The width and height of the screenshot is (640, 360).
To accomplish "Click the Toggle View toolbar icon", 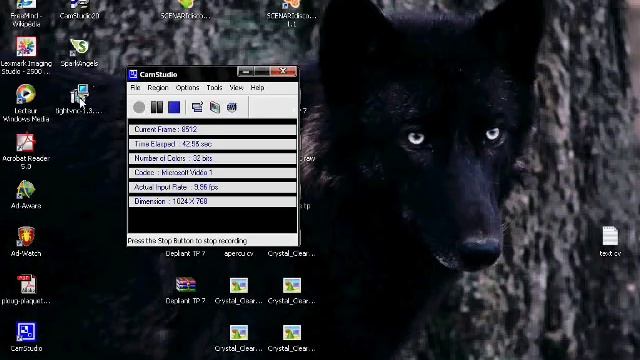I will (x=197, y=107).
